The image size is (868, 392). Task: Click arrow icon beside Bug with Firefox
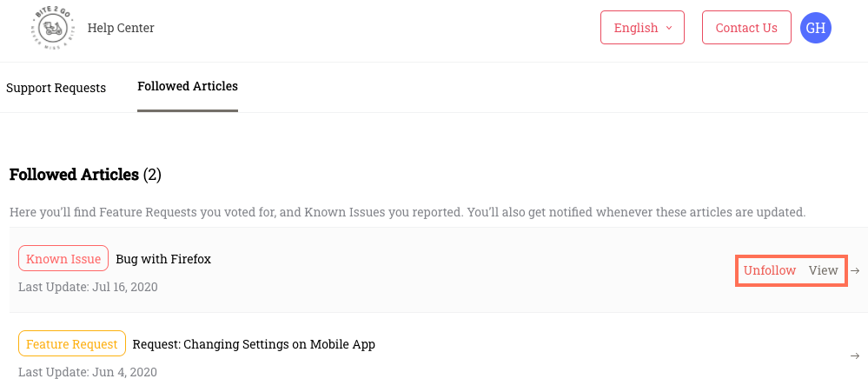(x=855, y=270)
